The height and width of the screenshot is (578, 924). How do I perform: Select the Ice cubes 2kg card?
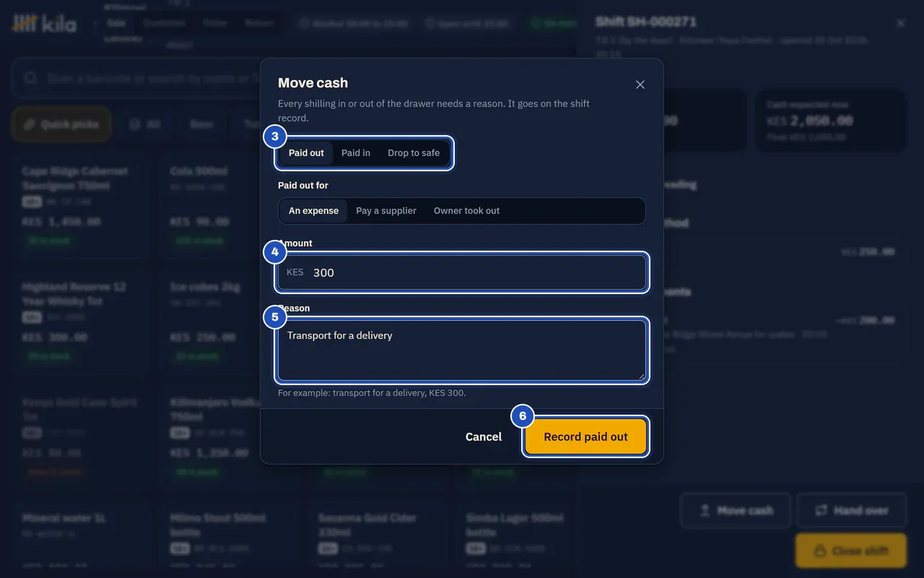pyautogui.click(x=227, y=322)
